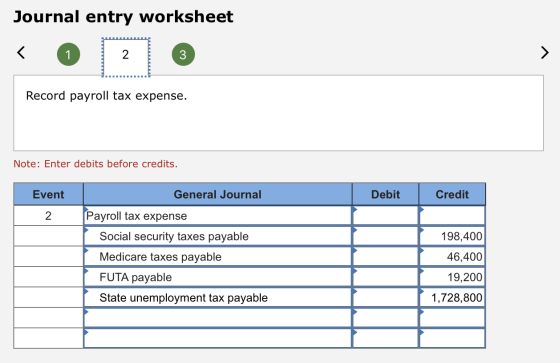This screenshot has width=560, height=363.
Task: Open Social security taxes payable account dropdown
Action: coord(218,236)
